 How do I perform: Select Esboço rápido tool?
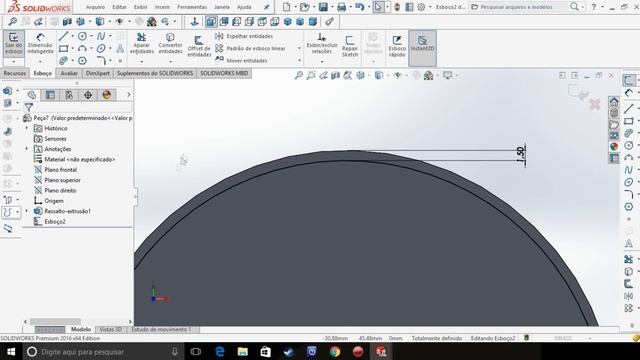point(397,46)
